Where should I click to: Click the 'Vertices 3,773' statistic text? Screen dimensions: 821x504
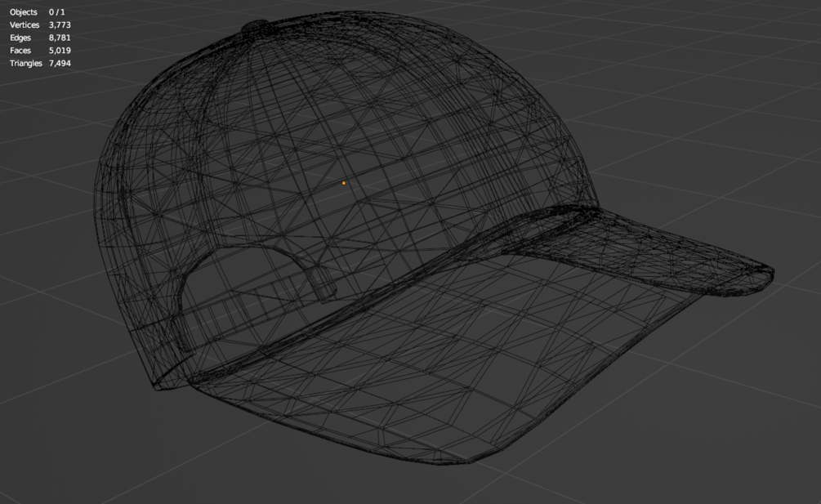[x=40, y=25]
